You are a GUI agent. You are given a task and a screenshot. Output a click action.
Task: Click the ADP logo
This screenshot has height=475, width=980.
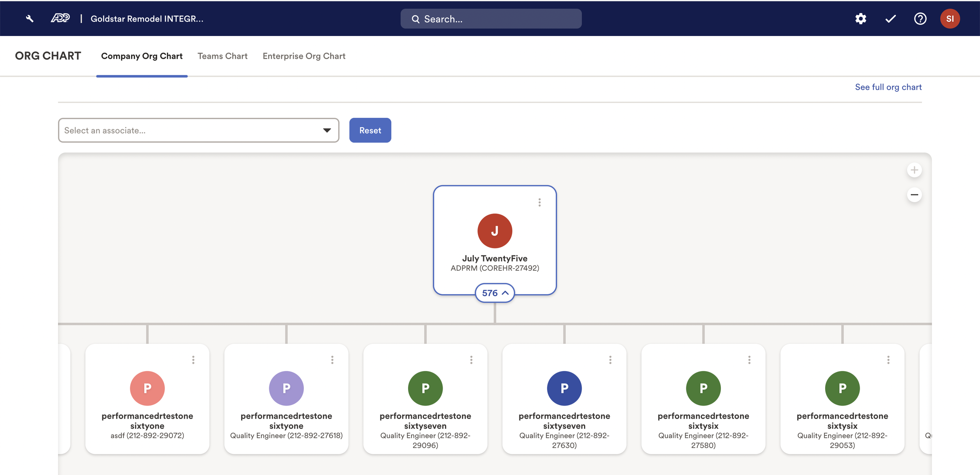point(60,18)
